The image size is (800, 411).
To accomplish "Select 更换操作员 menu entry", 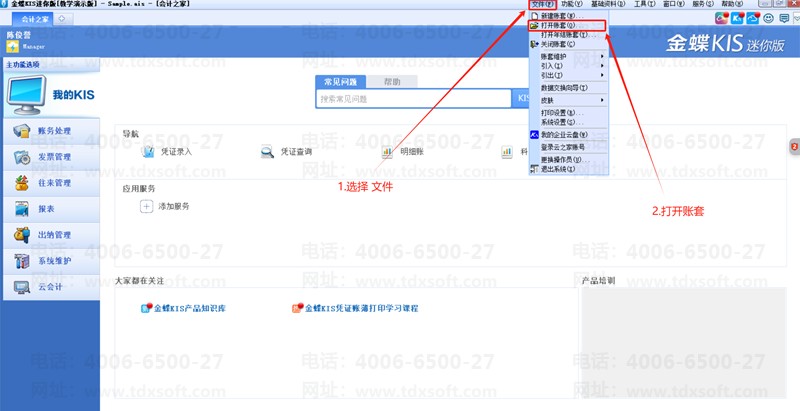I will [x=568, y=160].
